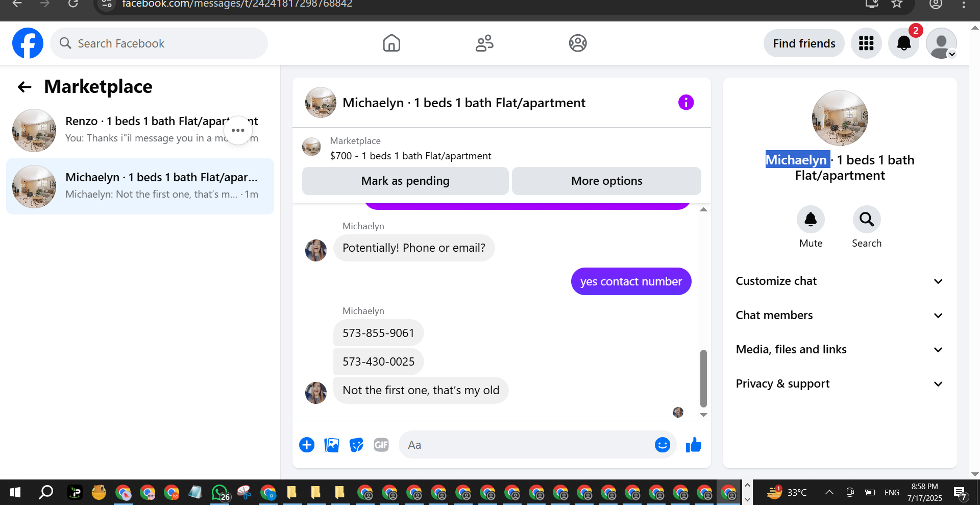Screen dimensions: 980x505
Task: Click the ENG language indicator
Action: [892, 493]
